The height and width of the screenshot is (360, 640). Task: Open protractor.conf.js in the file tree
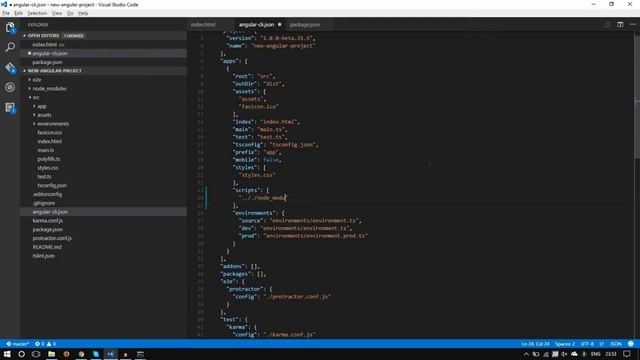click(52, 238)
